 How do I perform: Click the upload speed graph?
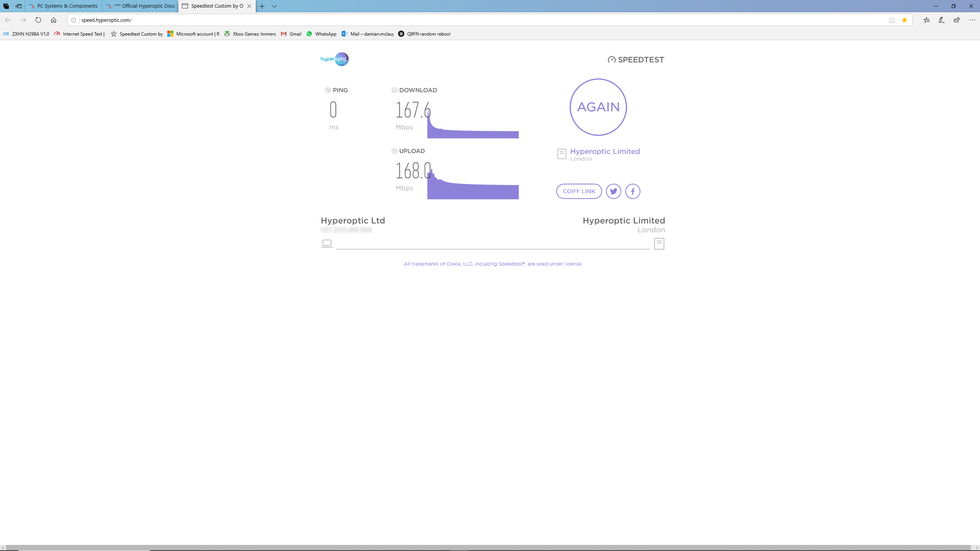(473, 184)
